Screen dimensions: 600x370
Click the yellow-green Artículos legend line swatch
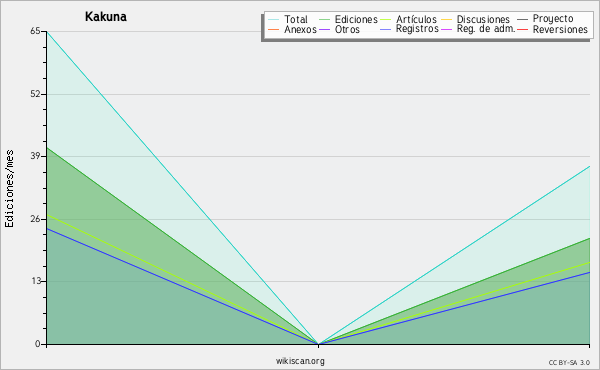385,19
